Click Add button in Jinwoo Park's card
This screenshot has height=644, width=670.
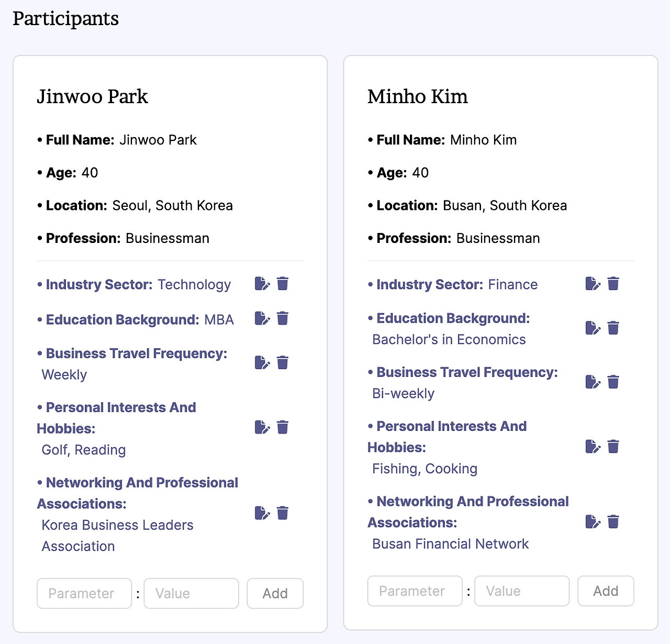tap(275, 593)
